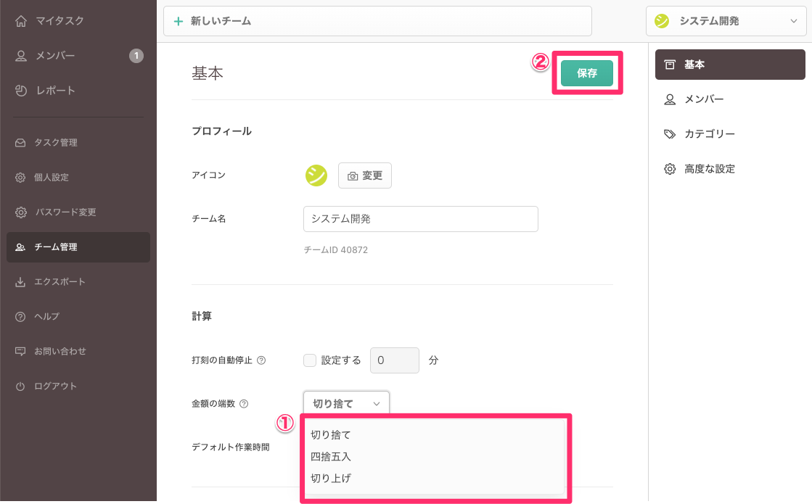The height and width of the screenshot is (504, 812).
Task: Click the power icon beside ログアウト
Action: tap(20, 387)
